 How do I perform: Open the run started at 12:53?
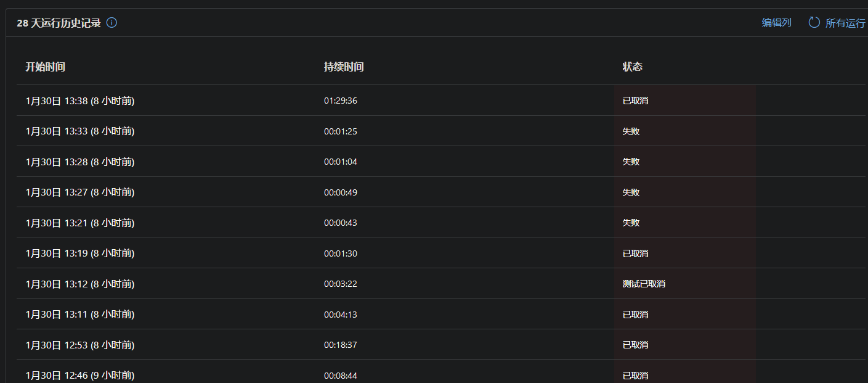80,345
